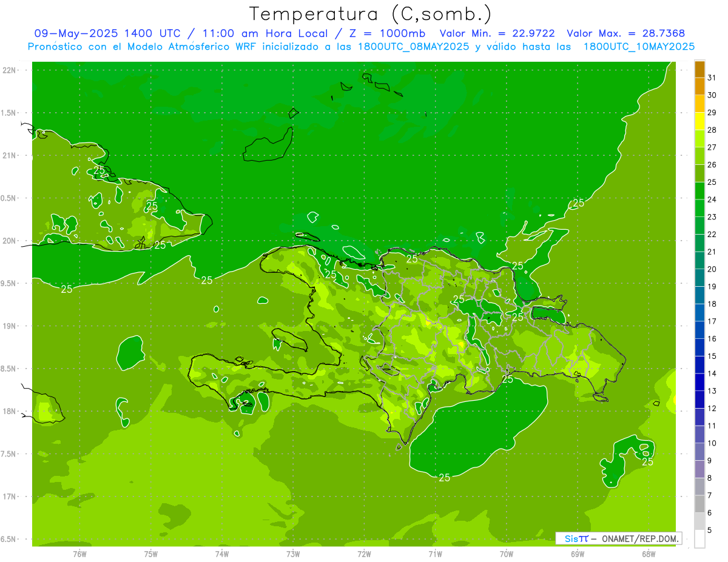The width and height of the screenshot is (728, 562).
Task: Click the colorbar value label "29"
Action: [x=712, y=113]
